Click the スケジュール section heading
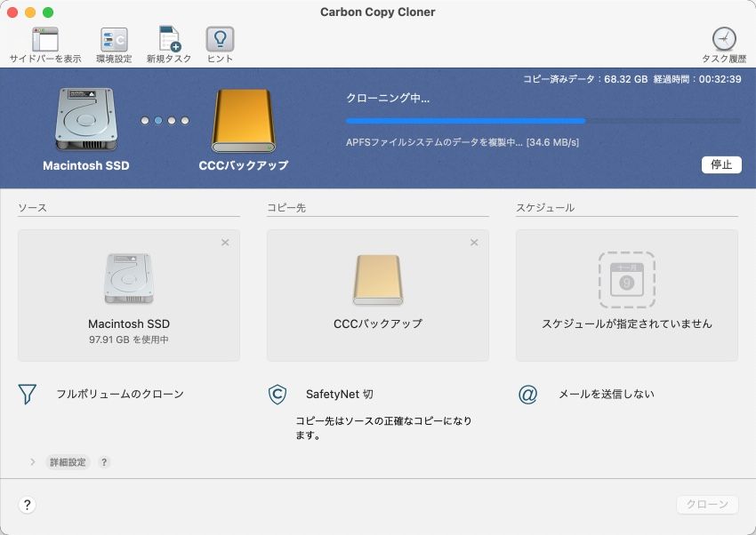The height and width of the screenshot is (535, 756). tap(545, 208)
